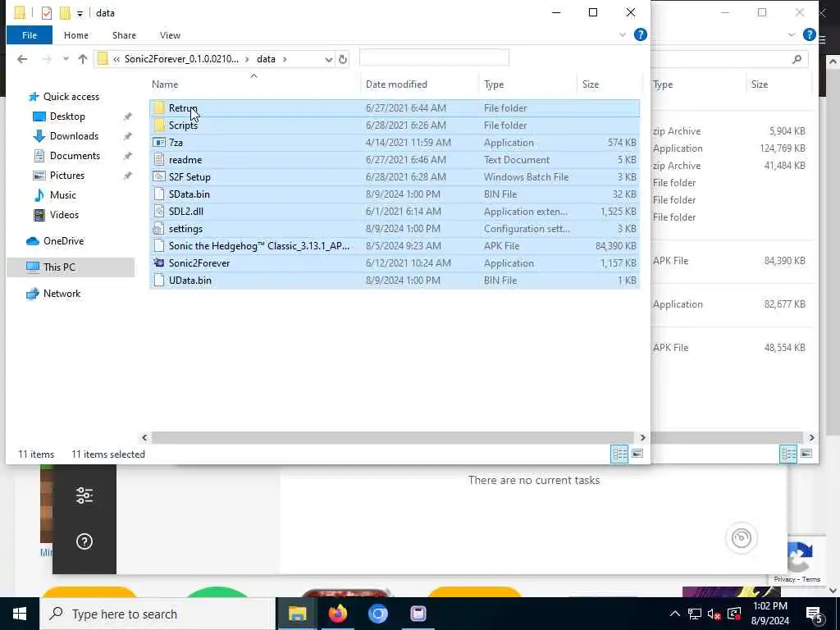Click the breadcrumb chevron before data
840x630 pixels.
coord(248,59)
